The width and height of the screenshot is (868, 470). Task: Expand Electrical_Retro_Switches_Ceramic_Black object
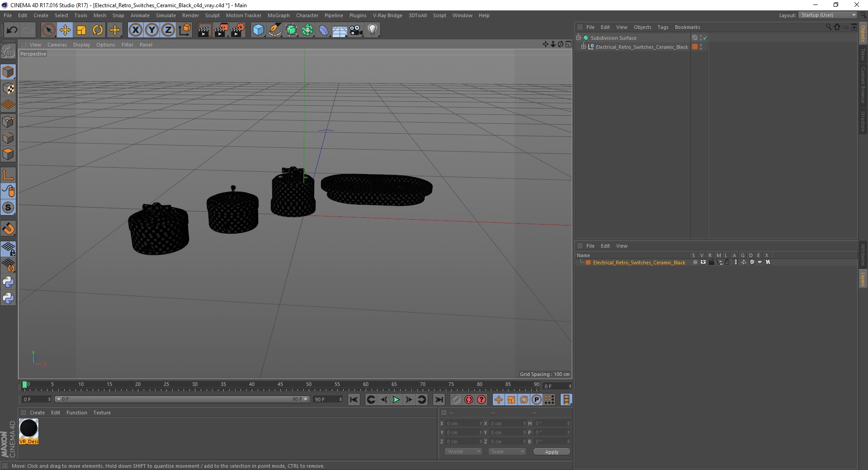click(584, 47)
